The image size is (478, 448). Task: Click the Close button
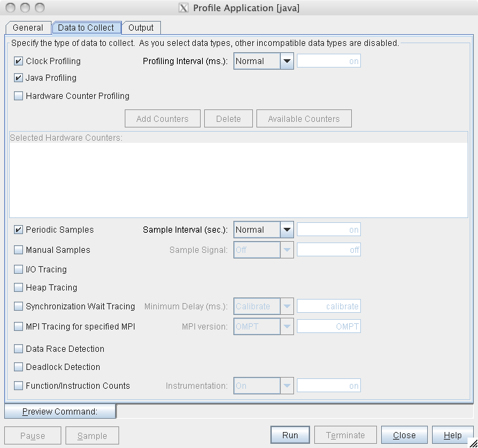404,435
